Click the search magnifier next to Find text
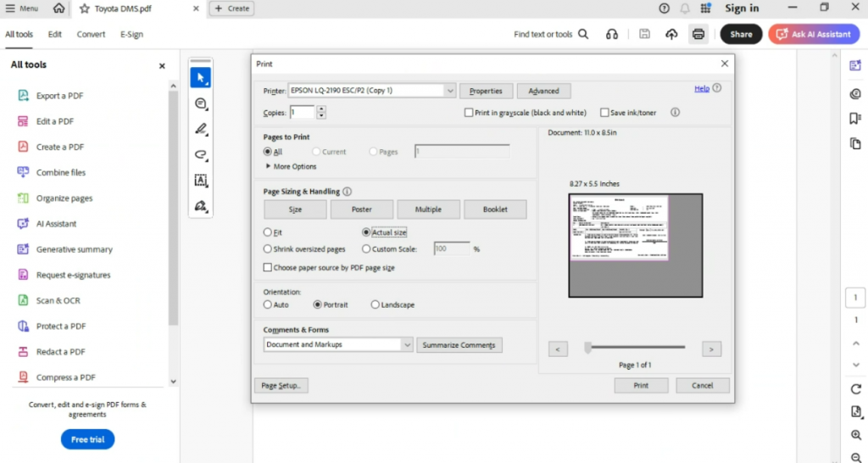The image size is (868, 463). pyautogui.click(x=583, y=34)
